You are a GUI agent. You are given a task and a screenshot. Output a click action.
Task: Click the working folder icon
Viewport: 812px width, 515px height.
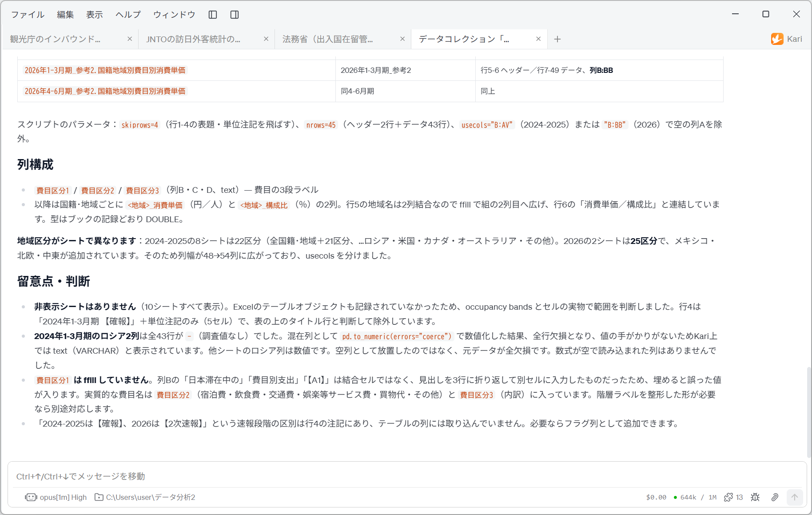(x=99, y=497)
